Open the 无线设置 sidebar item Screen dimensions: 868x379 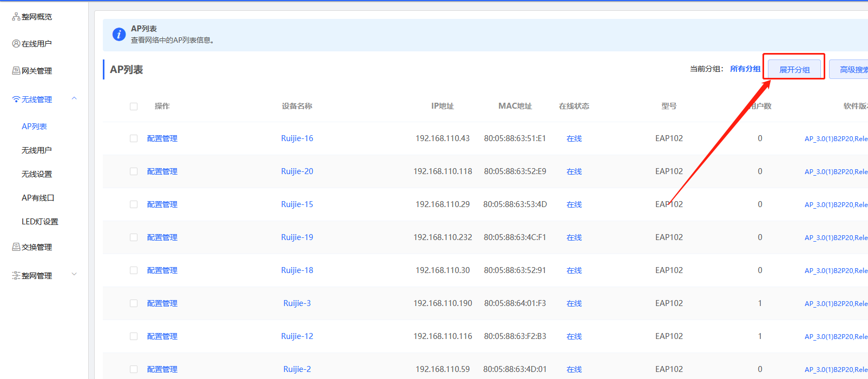click(x=37, y=174)
